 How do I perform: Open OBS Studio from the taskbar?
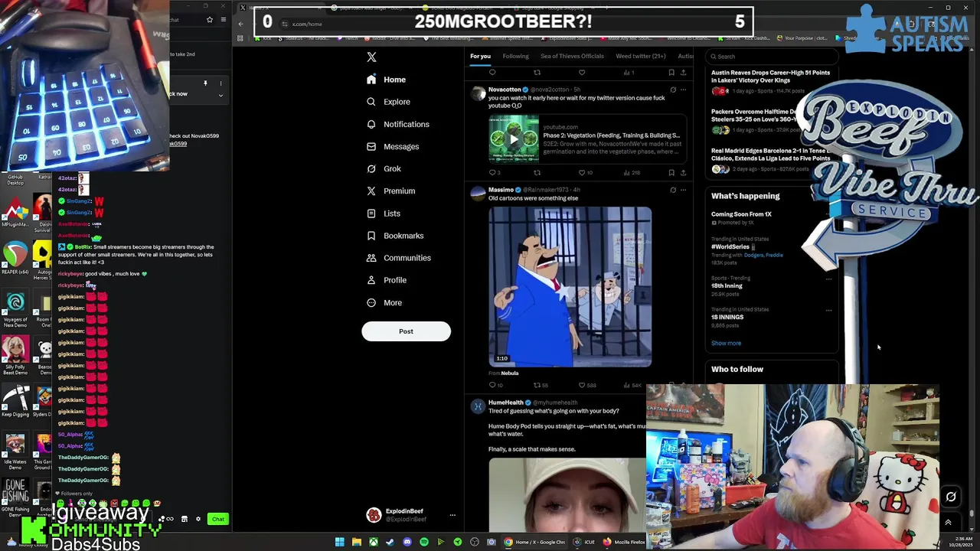click(x=474, y=542)
